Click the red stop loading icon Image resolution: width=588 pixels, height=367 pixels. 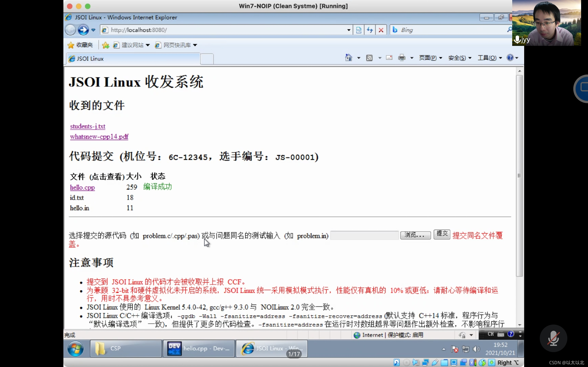point(381,30)
